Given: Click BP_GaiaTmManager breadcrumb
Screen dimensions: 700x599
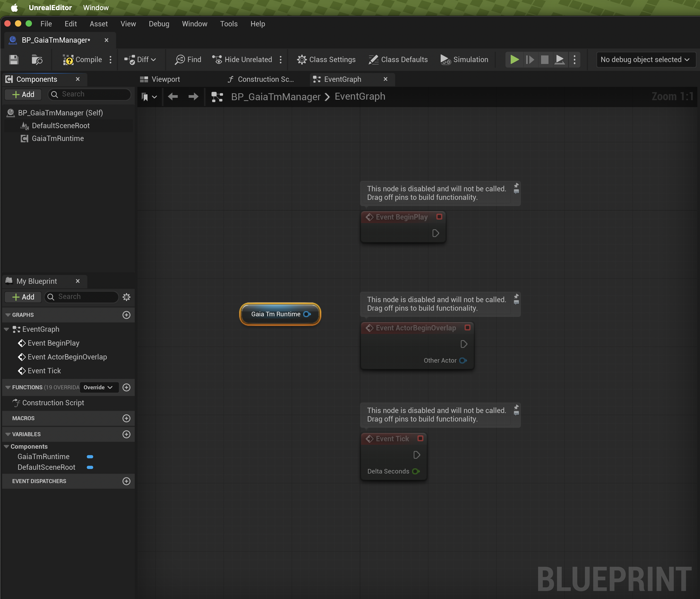Looking at the screenshot, I should pyautogui.click(x=276, y=97).
